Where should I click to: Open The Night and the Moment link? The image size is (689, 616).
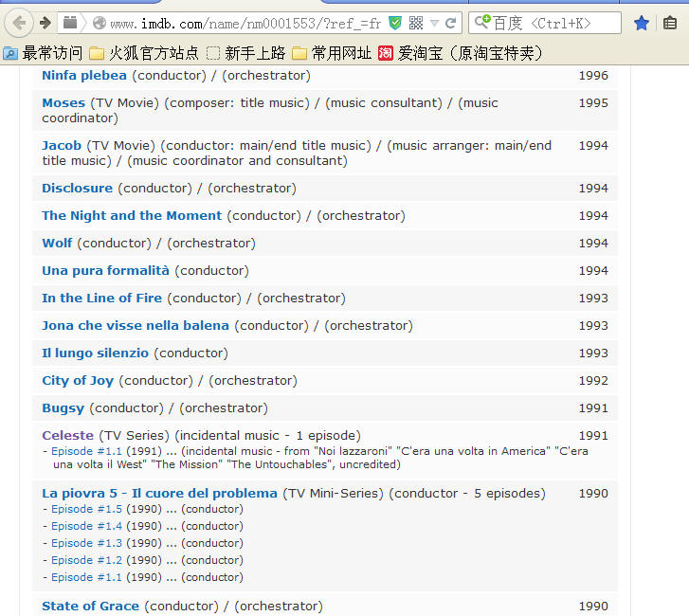pos(132,216)
